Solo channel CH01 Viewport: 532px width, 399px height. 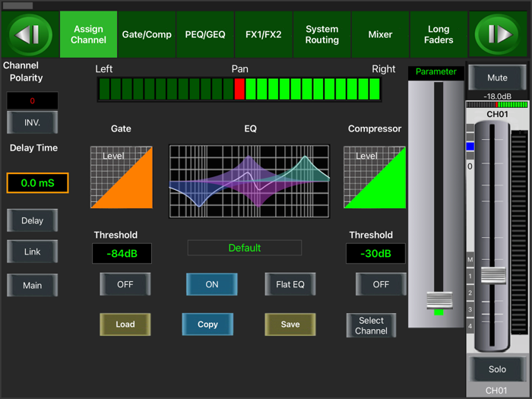(x=497, y=369)
